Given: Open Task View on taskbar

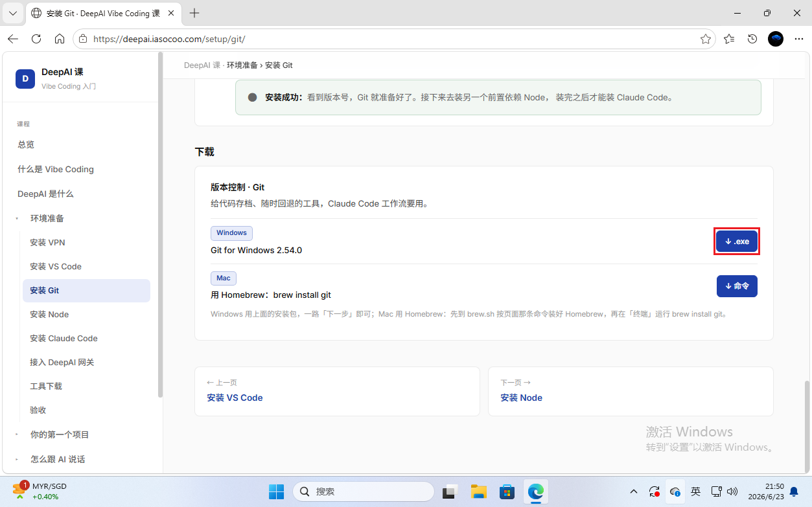Looking at the screenshot, I should 450,492.
